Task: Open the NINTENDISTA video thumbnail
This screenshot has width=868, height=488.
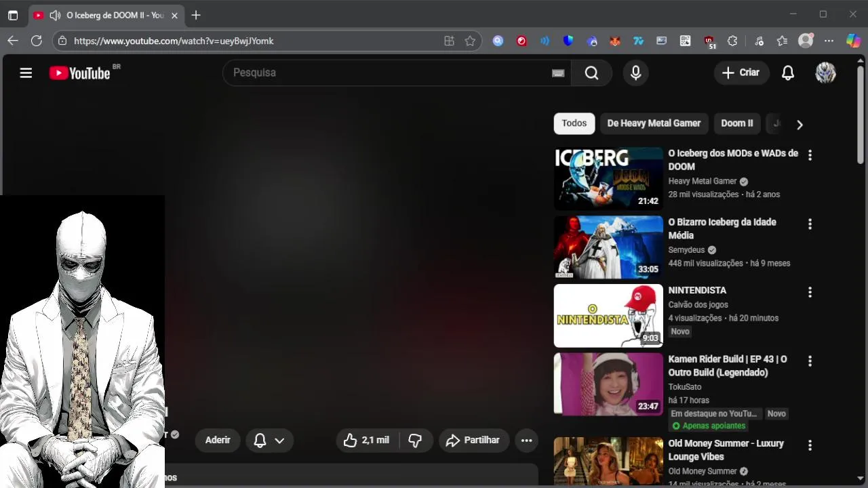Action: point(608,316)
